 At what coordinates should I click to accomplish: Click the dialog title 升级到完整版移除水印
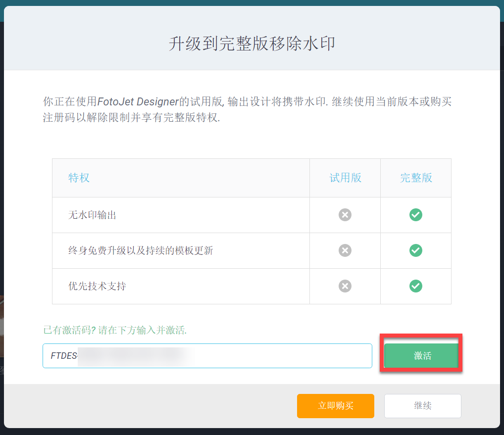[x=252, y=44]
